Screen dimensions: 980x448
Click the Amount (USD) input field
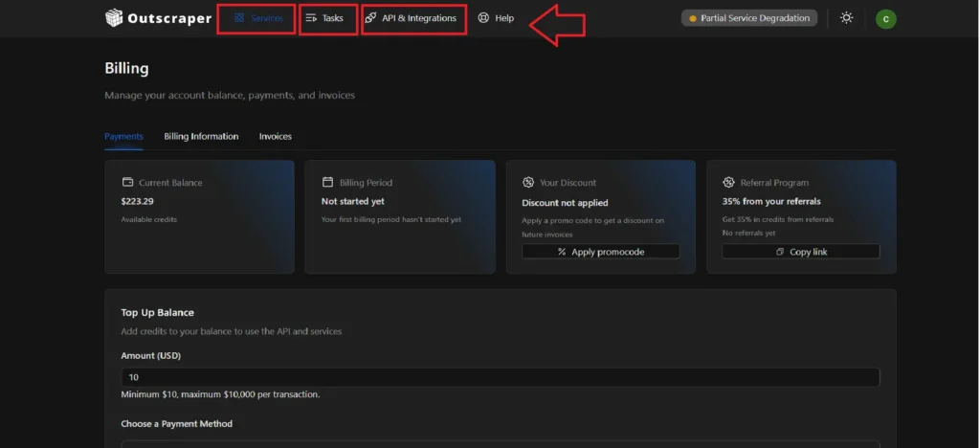[x=500, y=377]
